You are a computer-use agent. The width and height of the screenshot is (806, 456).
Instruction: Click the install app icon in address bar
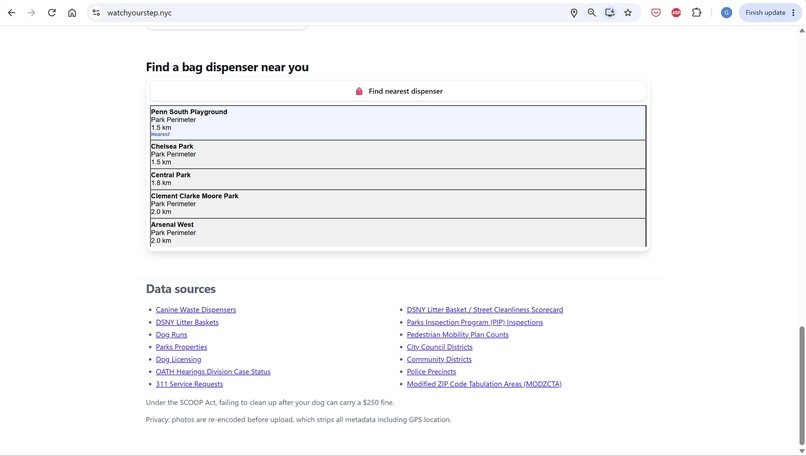610,13
